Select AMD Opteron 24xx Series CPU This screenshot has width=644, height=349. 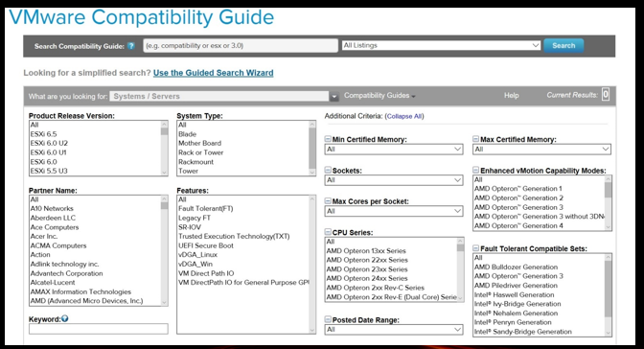pos(367,278)
